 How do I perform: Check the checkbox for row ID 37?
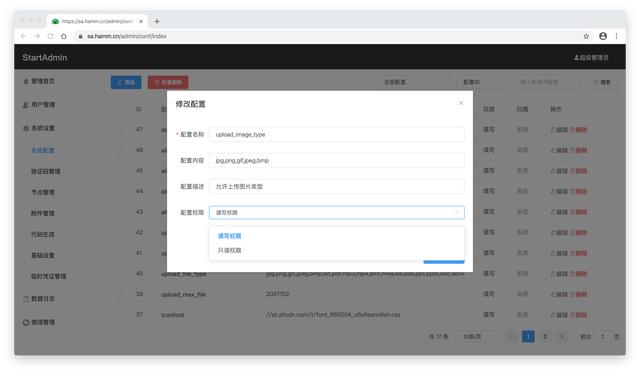click(119, 315)
